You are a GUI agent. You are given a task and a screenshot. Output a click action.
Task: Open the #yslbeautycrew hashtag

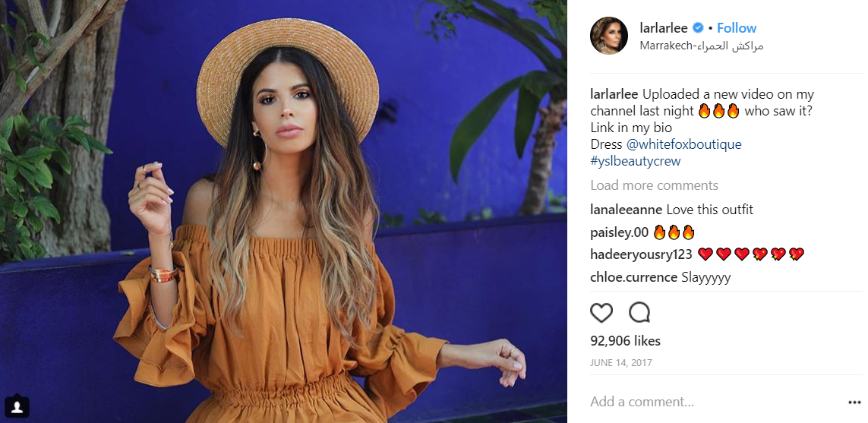click(636, 162)
